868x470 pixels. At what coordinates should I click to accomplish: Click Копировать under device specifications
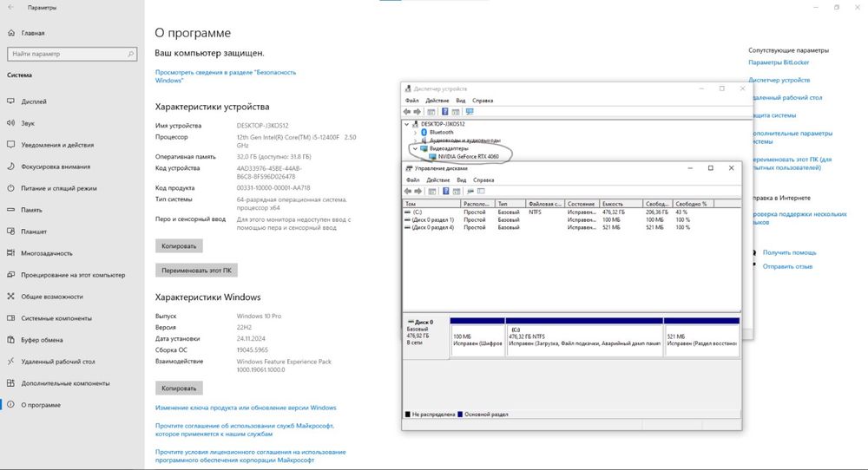pos(179,246)
